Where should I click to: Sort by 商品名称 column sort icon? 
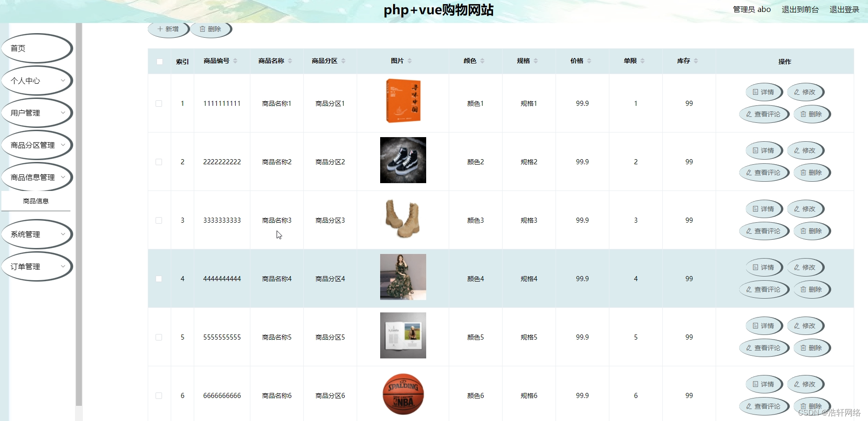click(290, 61)
